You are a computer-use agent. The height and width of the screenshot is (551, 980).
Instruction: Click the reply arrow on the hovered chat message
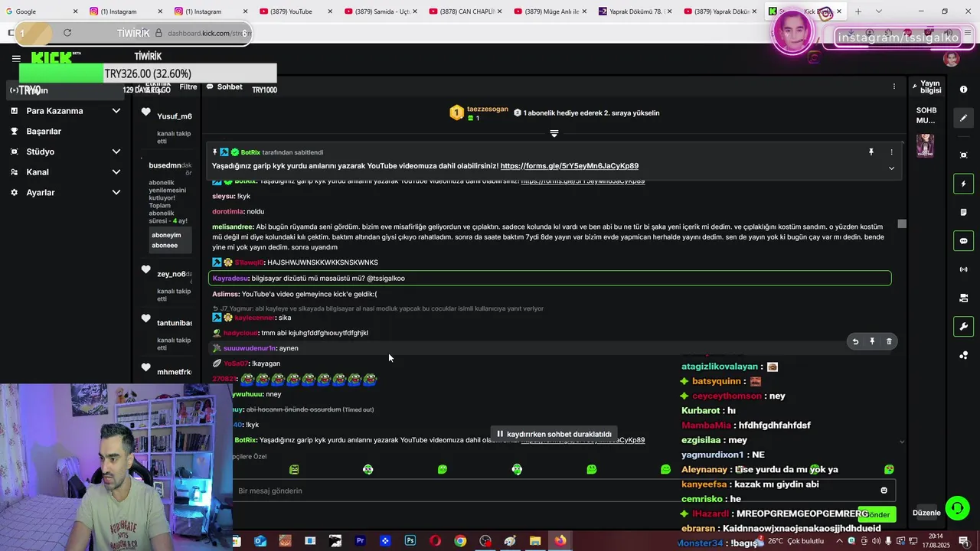(x=855, y=341)
